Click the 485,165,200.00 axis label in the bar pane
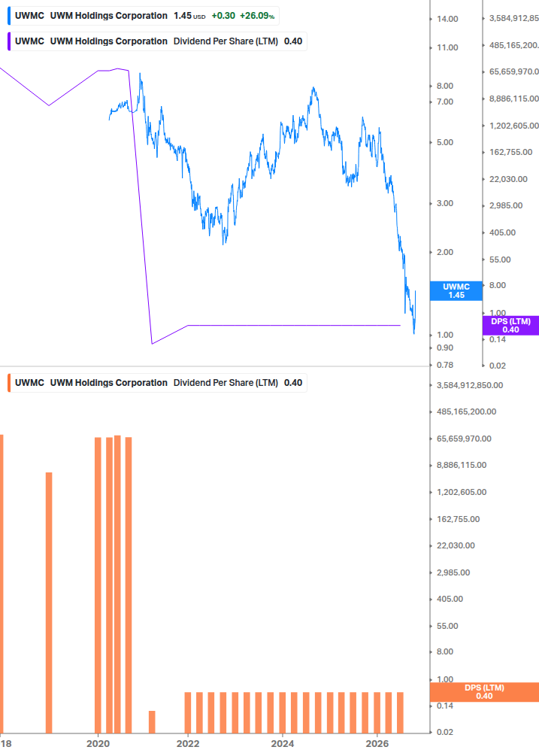This screenshot has height=756, width=539. click(466, 411)
